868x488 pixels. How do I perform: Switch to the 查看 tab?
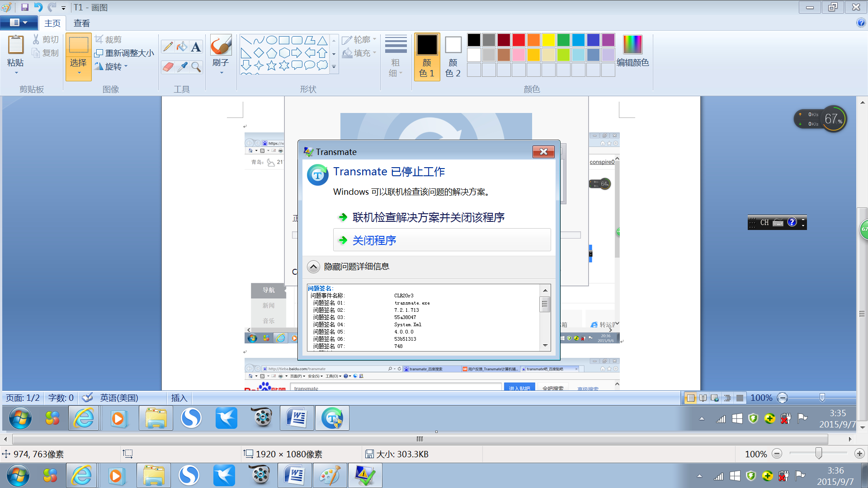click(82, 23)
